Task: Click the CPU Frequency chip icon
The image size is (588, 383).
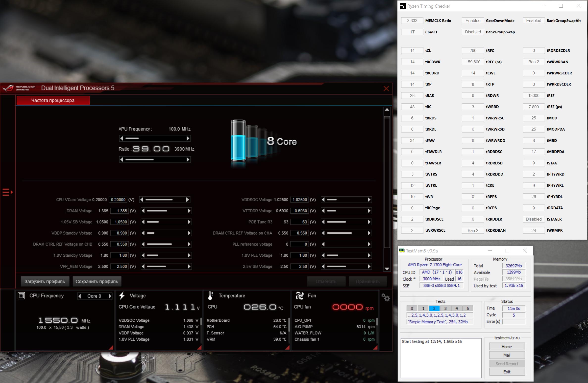Action: click(x=22, y=296)
